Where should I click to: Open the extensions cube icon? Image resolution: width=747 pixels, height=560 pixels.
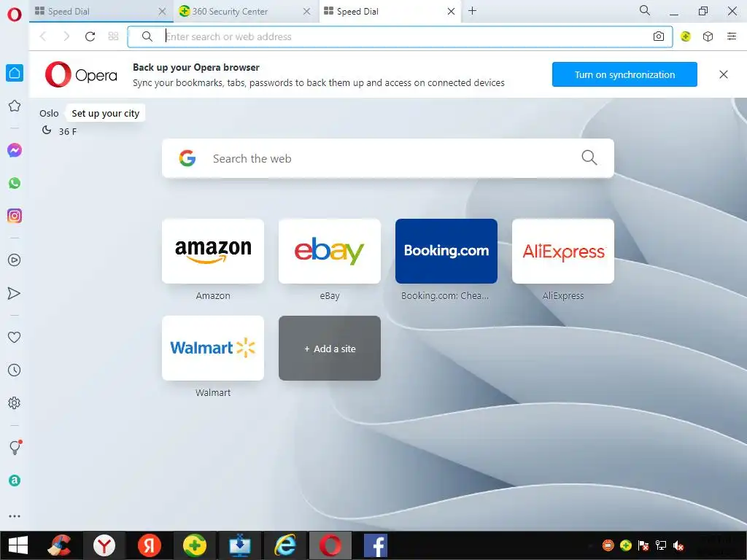pyautogui.click(x=708, y=36)
